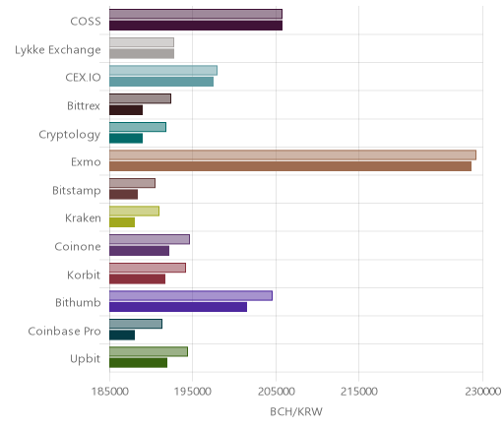Viewport: 504px width, 429px height.
Task: Click the 205000 x-axis tick label
Action: (276, 392)
